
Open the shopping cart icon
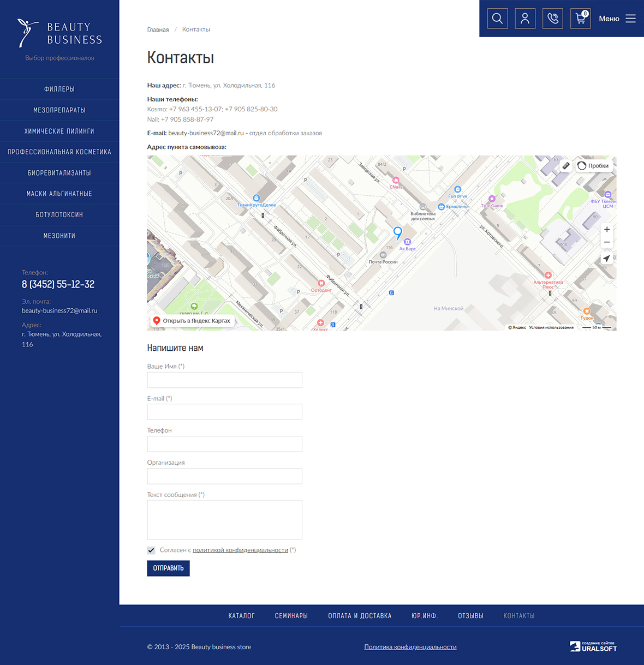pos(580,19)
